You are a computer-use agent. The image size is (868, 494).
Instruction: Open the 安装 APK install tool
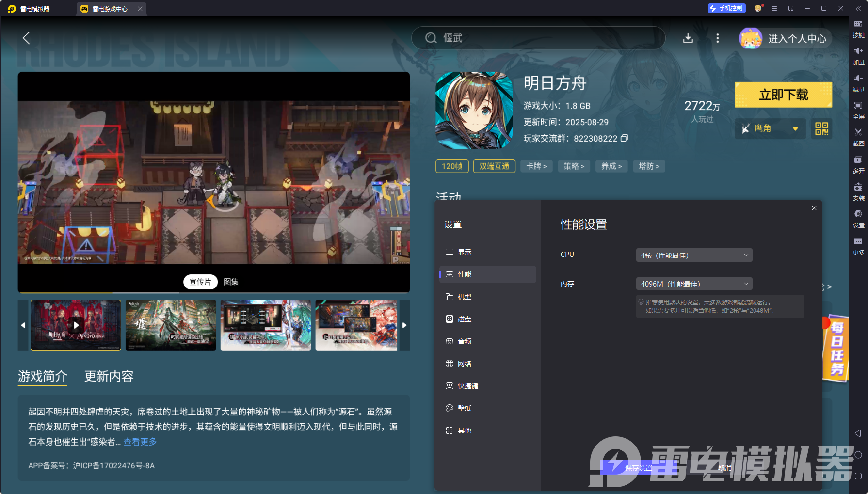click(x=858, y=191)
